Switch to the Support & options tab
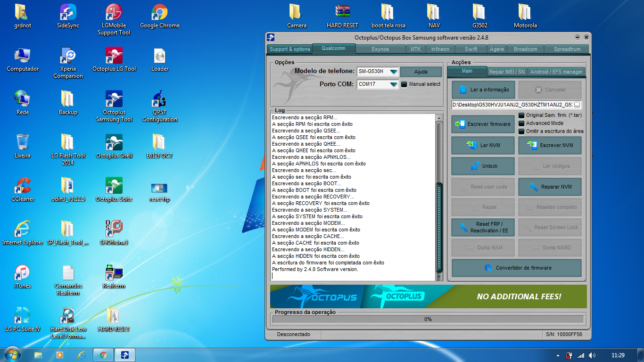 click(x=290, y=49)
